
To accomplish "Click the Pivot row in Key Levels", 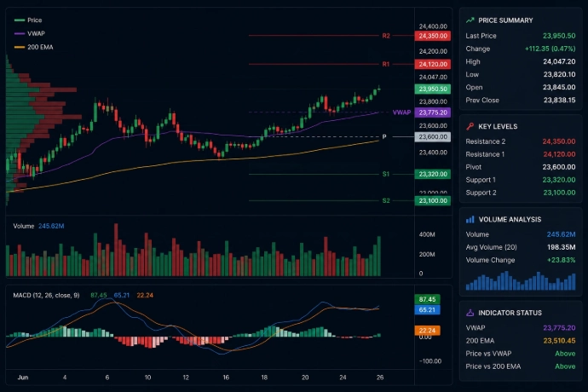I will (521, 167).
